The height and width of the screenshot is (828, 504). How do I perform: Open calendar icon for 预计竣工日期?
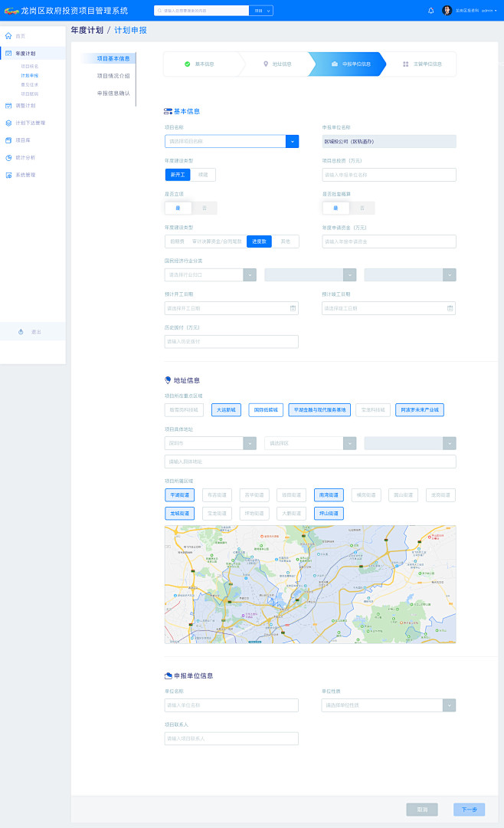pyautogui.click(x=450, y=308)
